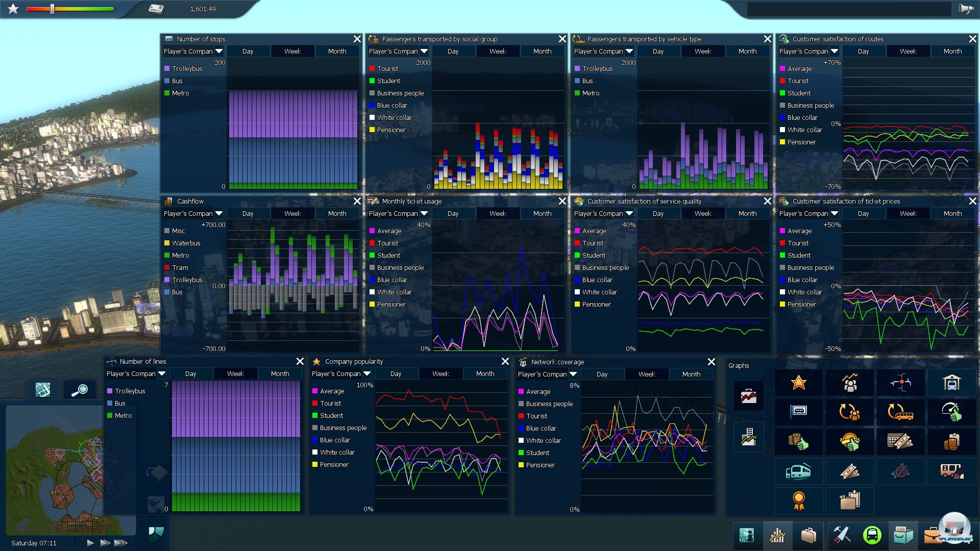980x551 pixels.
Task: Expand company dropdown in Network coverage panel
Action: pyautogui.click(x=573, y=374)
